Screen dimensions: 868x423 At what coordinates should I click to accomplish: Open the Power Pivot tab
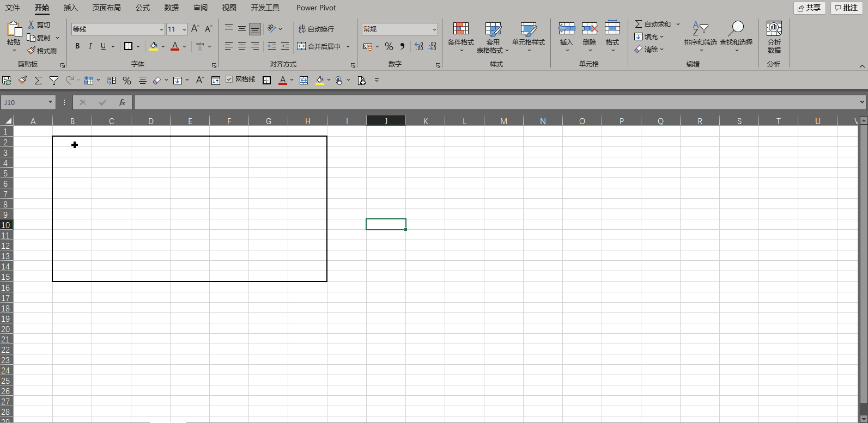pos(316,8)
